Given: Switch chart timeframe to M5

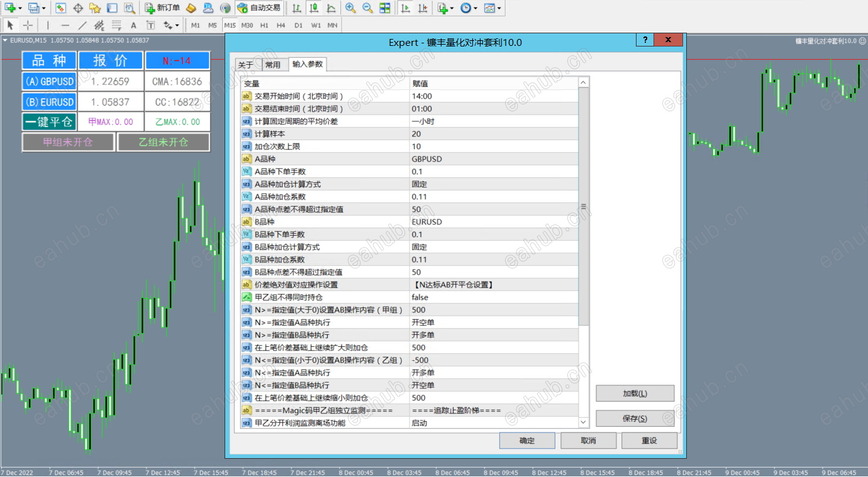Looking at the screenshot, I should (x=213, y=25).
